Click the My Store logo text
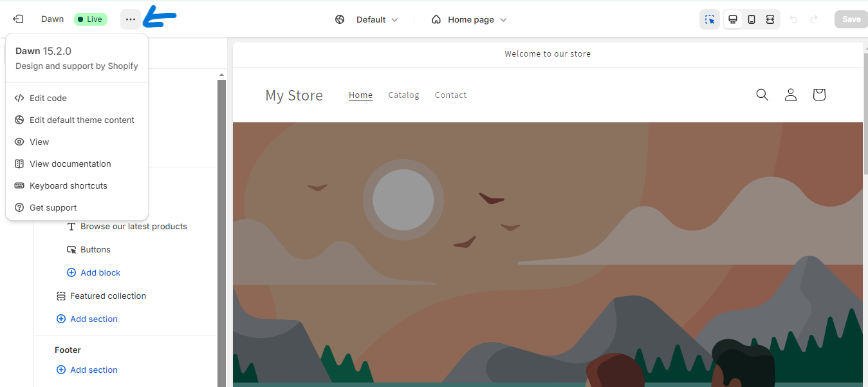 pyautogui.click(x=294, y=96)
